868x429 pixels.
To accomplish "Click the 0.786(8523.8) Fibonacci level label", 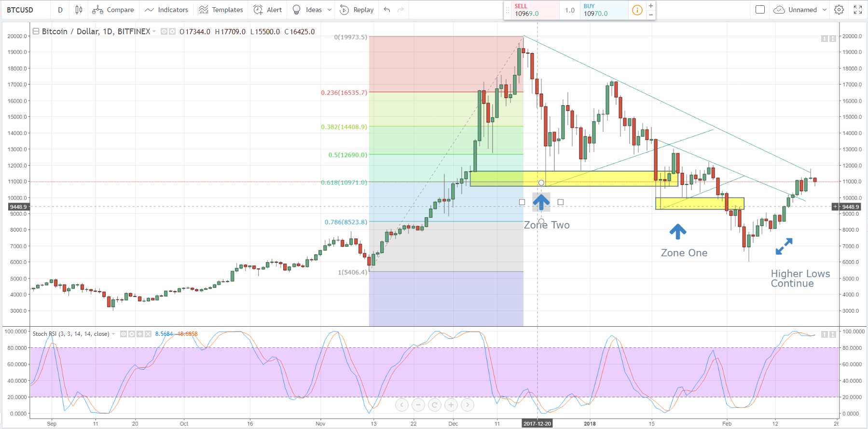I will pos(346,222).
